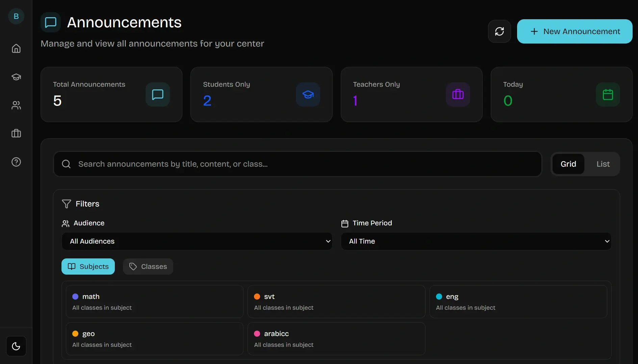The width and height of the screenshot is (638, 364).
Task: Click the briefcase icon in sidebar
Action: click(x=16, y=134)
